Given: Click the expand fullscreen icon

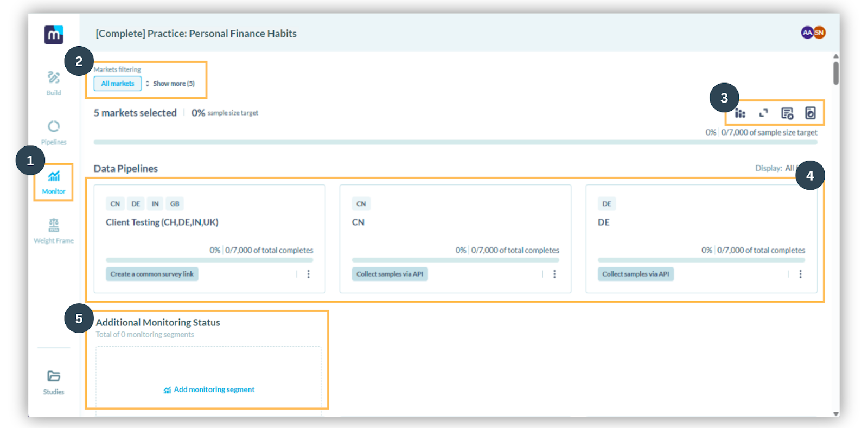Looking at the screenshot, I should pyautogui.click(x=763, y=113).
